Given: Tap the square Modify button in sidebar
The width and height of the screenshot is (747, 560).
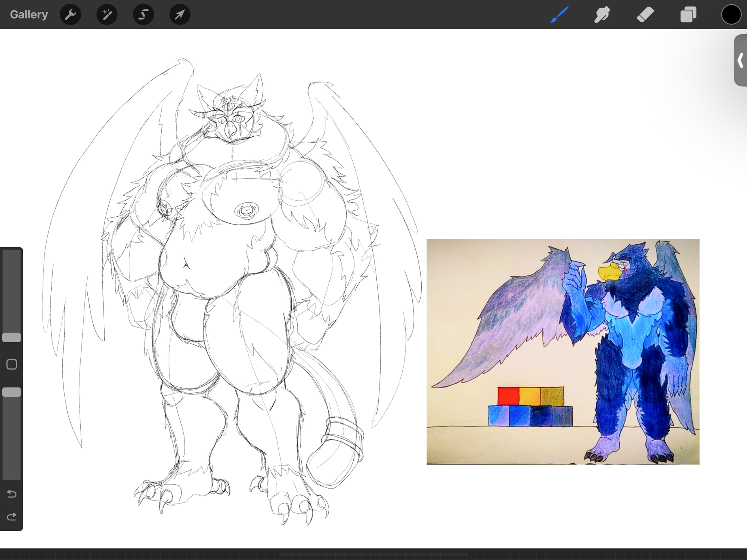Looking at the screenshot, I should pyautogui.click(x=12, y=364).
